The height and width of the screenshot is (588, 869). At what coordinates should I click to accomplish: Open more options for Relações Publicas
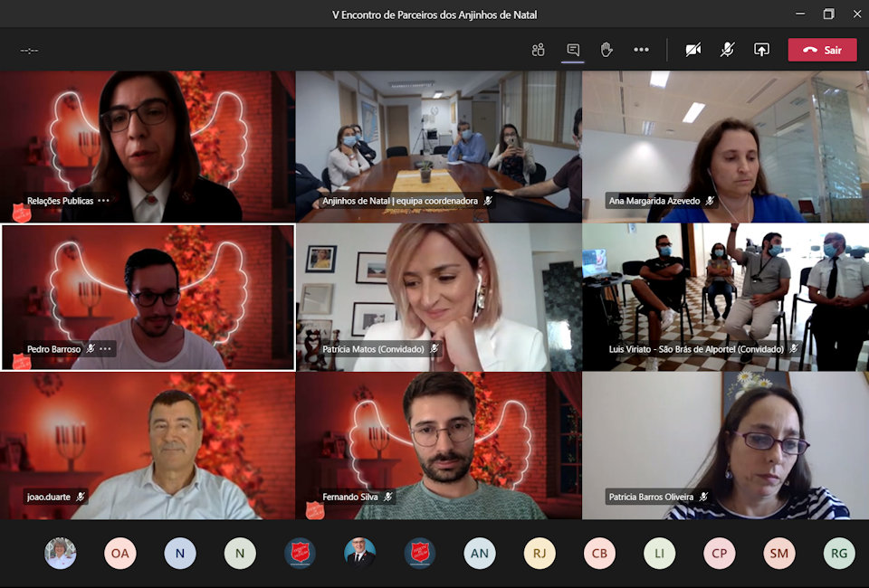click(x=104, y=201)
